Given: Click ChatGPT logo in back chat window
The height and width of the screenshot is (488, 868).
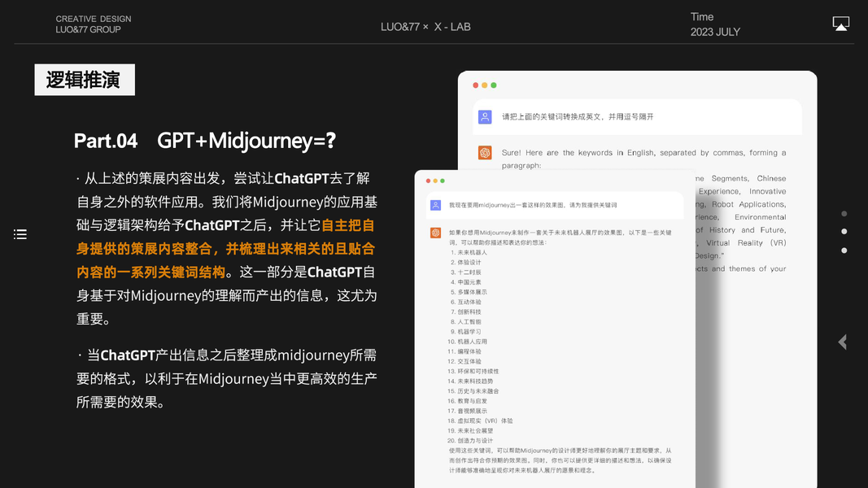Looking at the screenshot, I should (485, 153).
